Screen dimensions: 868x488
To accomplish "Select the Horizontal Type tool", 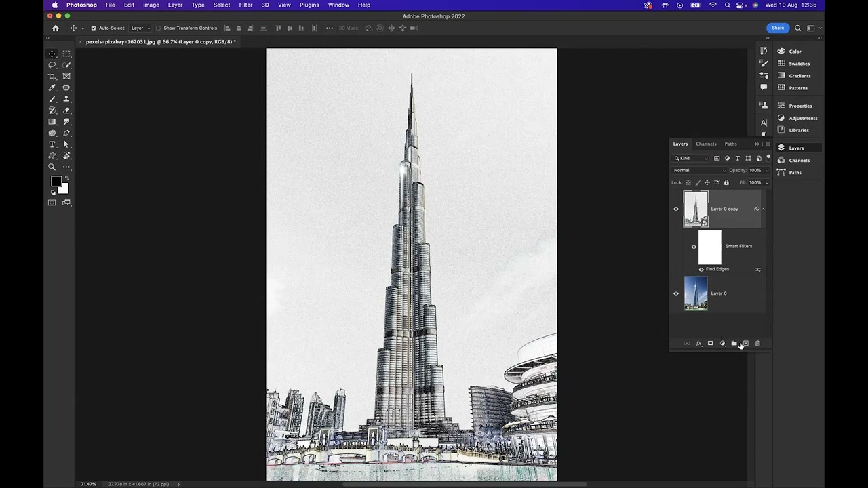I will [52, 144].
